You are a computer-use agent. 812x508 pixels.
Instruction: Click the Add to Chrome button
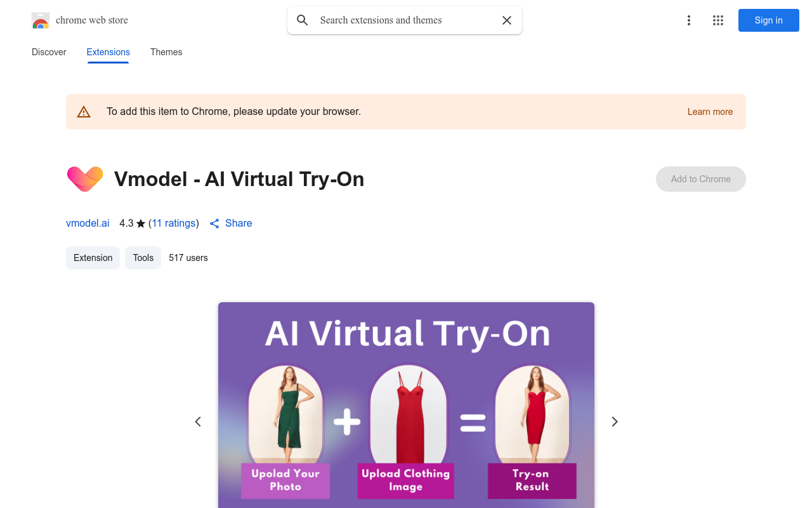[701, 179]
